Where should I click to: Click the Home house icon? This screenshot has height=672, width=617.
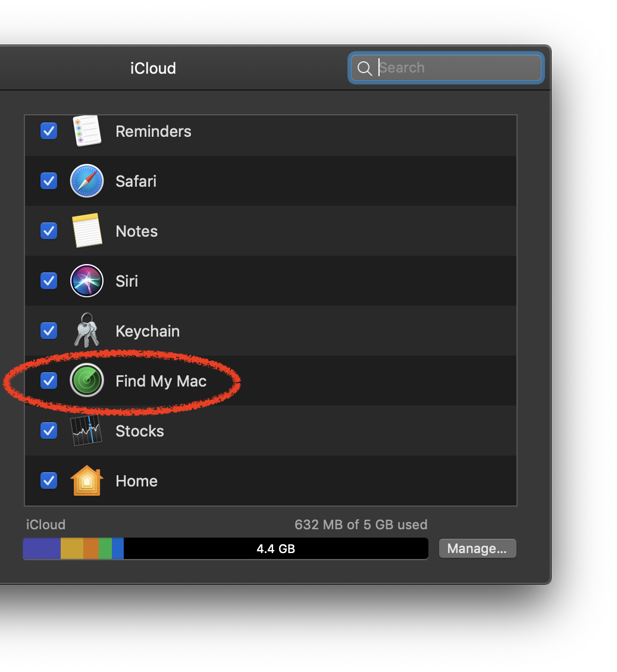tap(87, 481)
